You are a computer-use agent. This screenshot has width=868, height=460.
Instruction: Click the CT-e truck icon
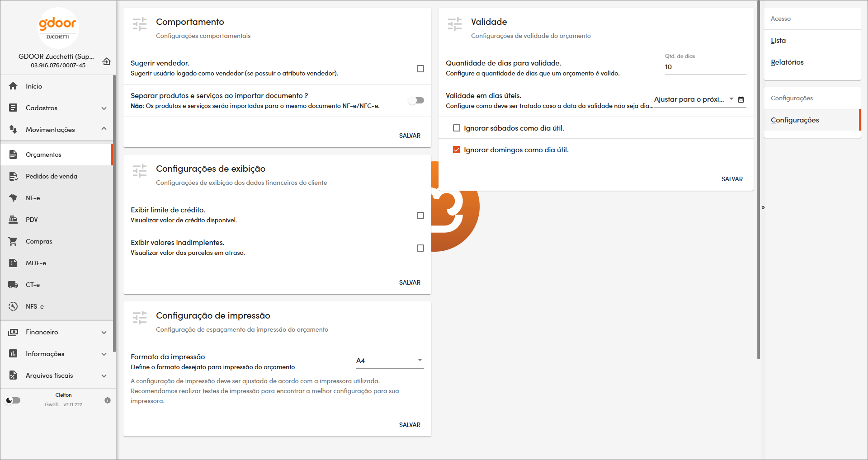(13, 285)
